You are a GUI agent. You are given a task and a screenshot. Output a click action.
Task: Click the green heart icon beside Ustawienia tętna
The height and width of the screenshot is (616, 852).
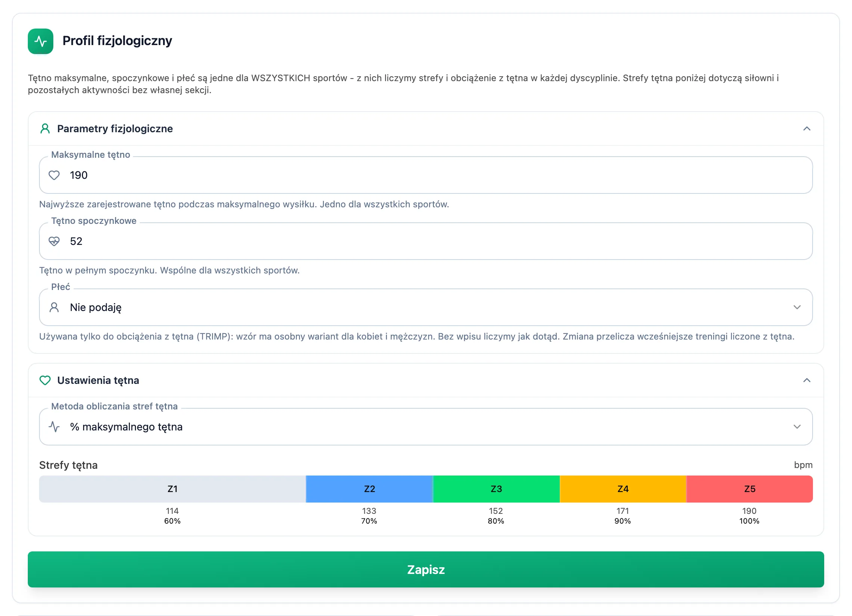click(x=45, y=380)
